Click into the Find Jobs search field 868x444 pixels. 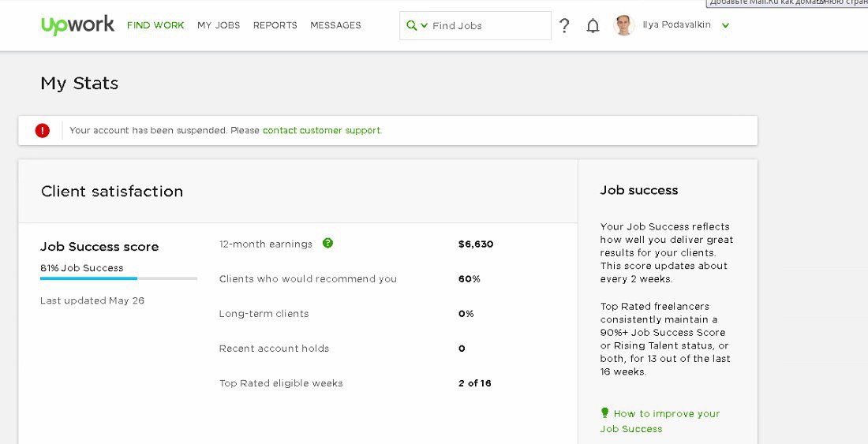click(488, 25)
